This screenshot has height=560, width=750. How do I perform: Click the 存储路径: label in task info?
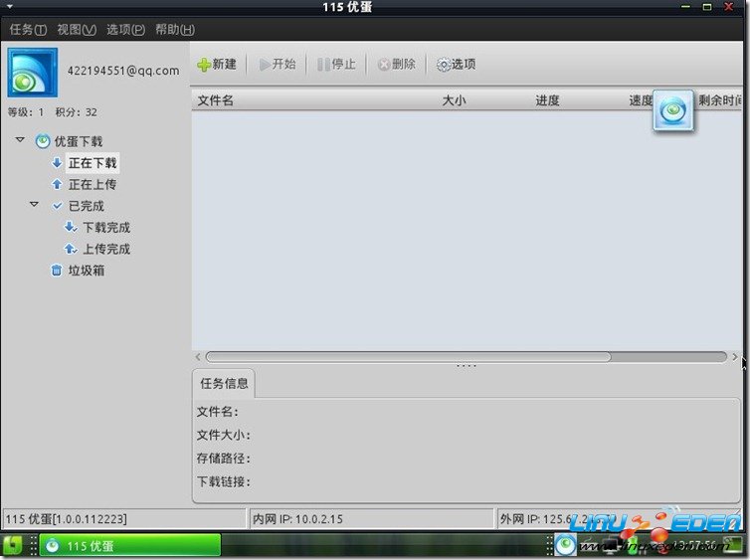[224, 459]
